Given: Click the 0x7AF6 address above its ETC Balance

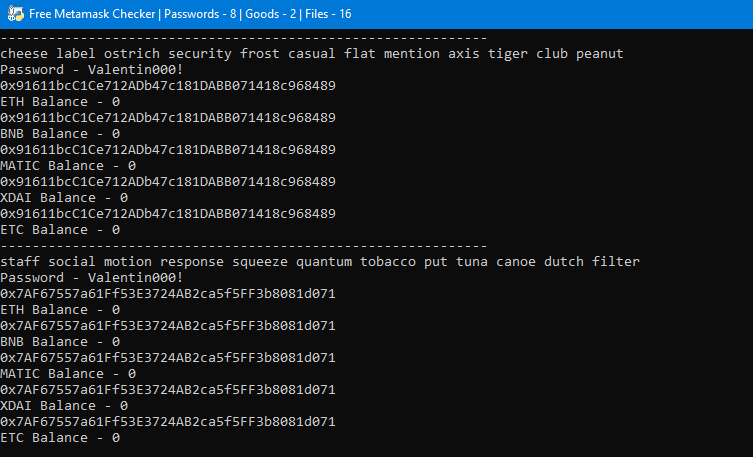Looking at the screenshot, I should click(x=168, y=421).
